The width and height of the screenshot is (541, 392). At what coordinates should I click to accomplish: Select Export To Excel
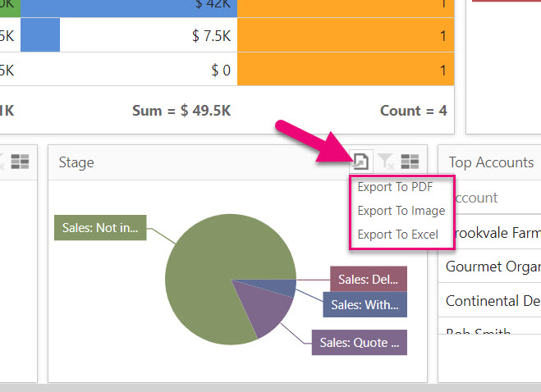[x=398, y=235]
